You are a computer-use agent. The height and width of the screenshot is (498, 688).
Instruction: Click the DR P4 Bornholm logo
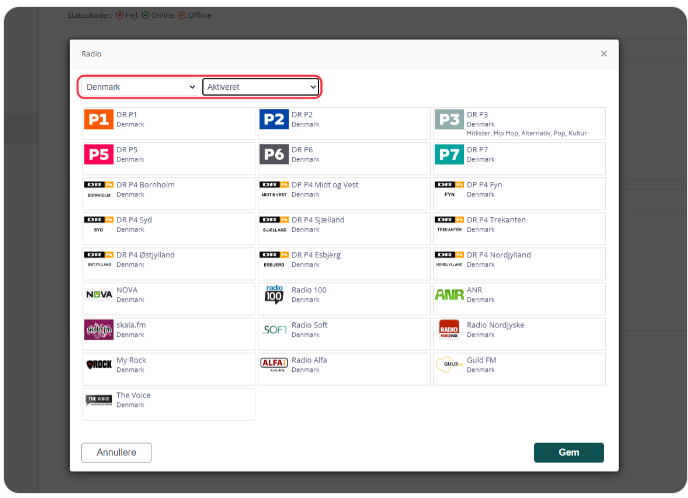[99, 189]
